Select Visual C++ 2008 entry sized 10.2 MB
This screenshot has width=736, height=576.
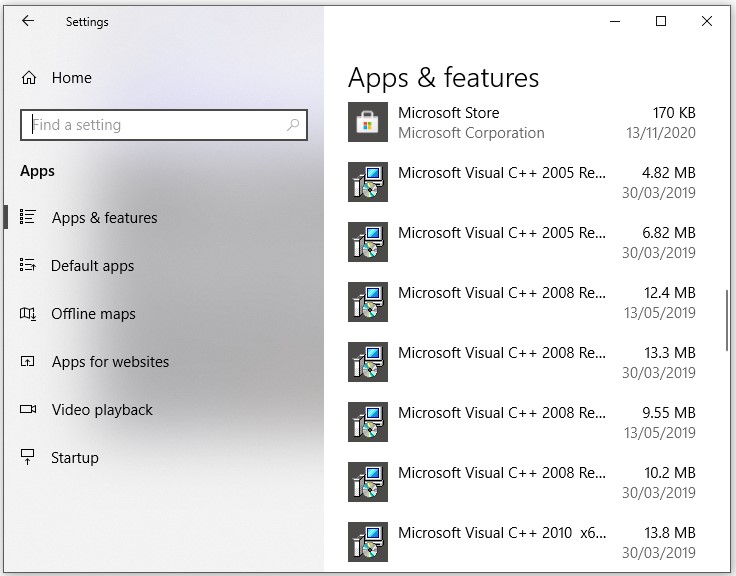pos(521,483)
